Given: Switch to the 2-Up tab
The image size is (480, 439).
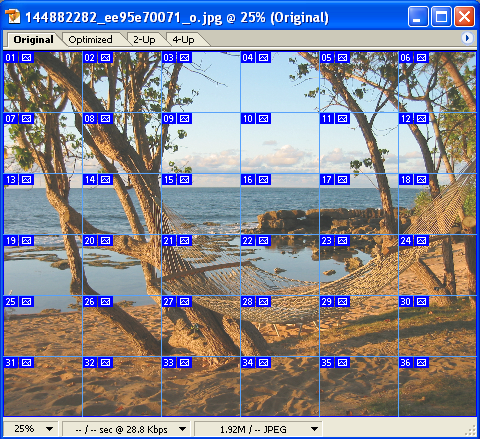Looking at the screenshot, I should (x=144, y=40).
